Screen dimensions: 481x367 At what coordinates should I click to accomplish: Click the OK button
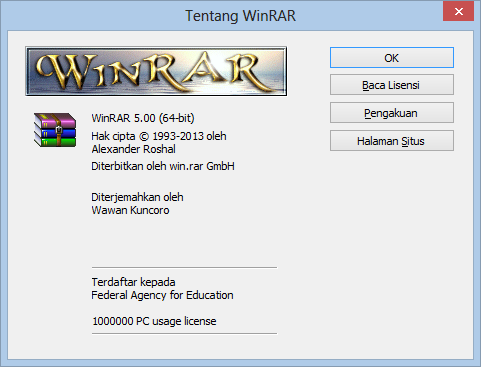392,58
